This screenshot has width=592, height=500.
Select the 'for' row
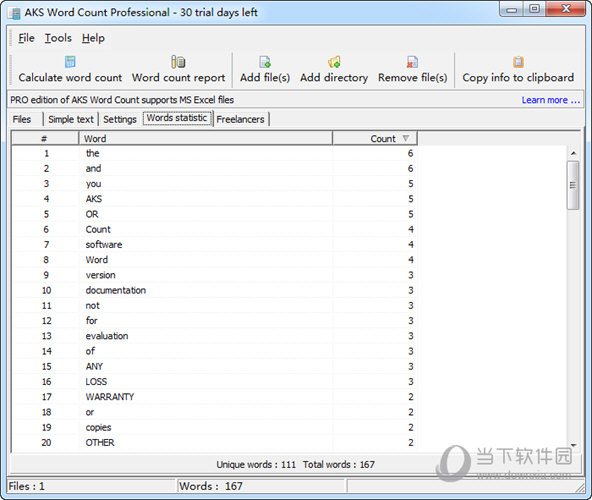tap(214, 321)
